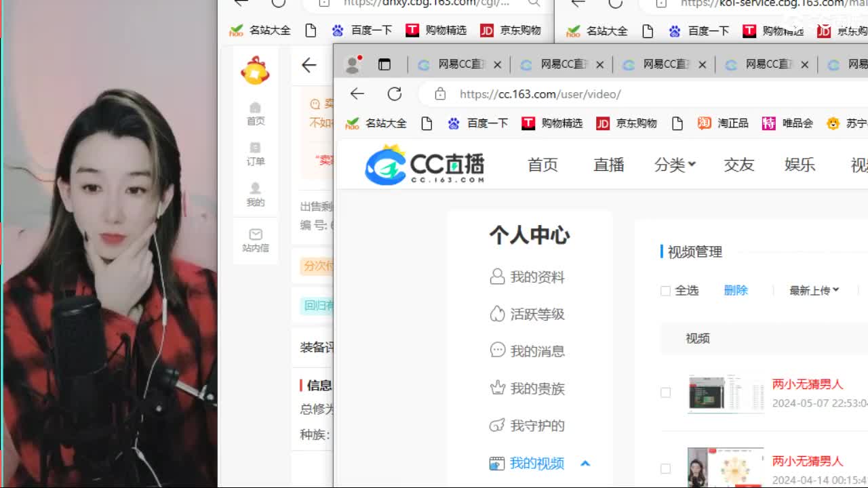Open 我的消息 in the personal center
Image resolution: width=868 pixels, height=488 pixels.
click(x=527, y=351)
